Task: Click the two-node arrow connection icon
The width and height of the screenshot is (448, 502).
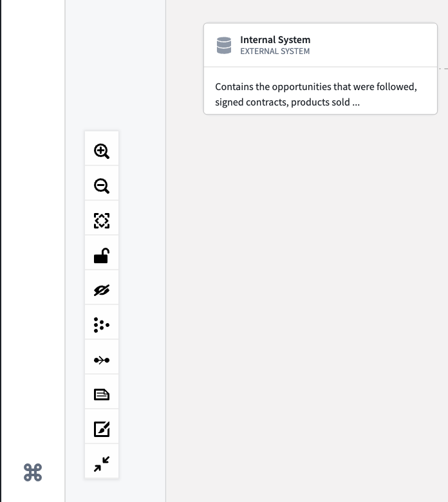Action: coord(102,360)
